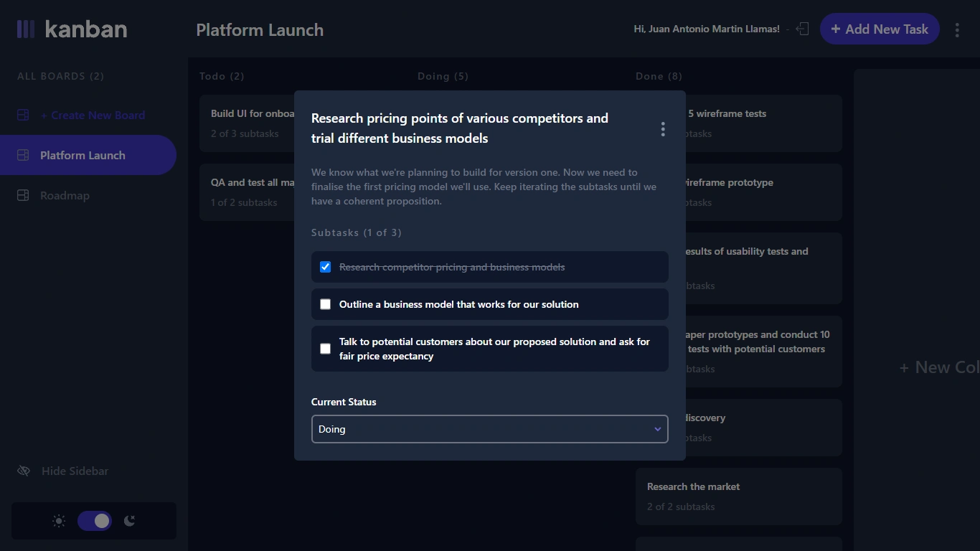Toggle the dark/light theme switch
Screen dimensions: 980x551
pos(95,521)
